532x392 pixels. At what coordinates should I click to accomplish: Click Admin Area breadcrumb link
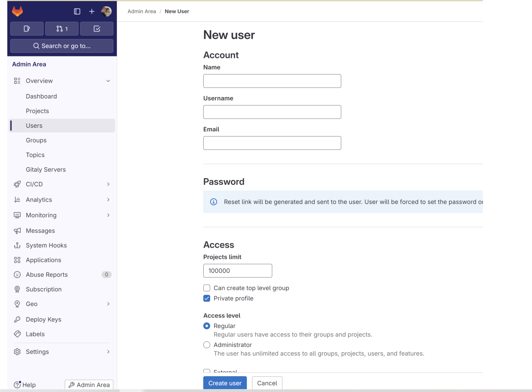[x=142, y=11]
